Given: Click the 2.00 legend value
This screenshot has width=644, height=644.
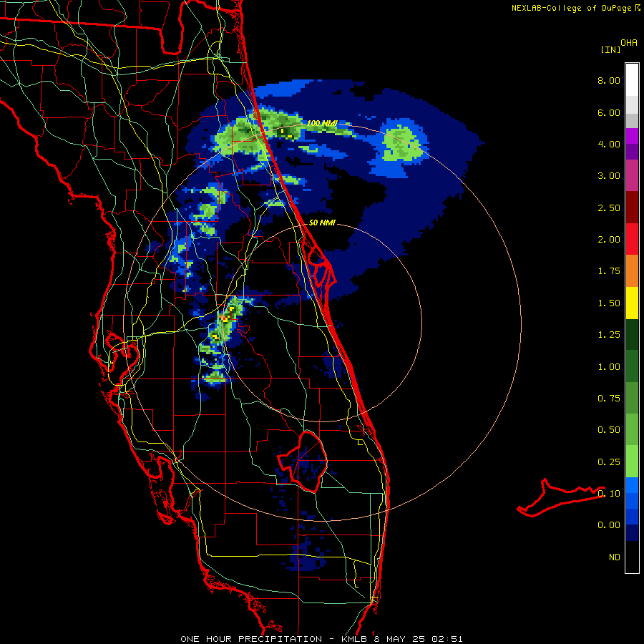Looking at the screenshot, I should 609,240.
